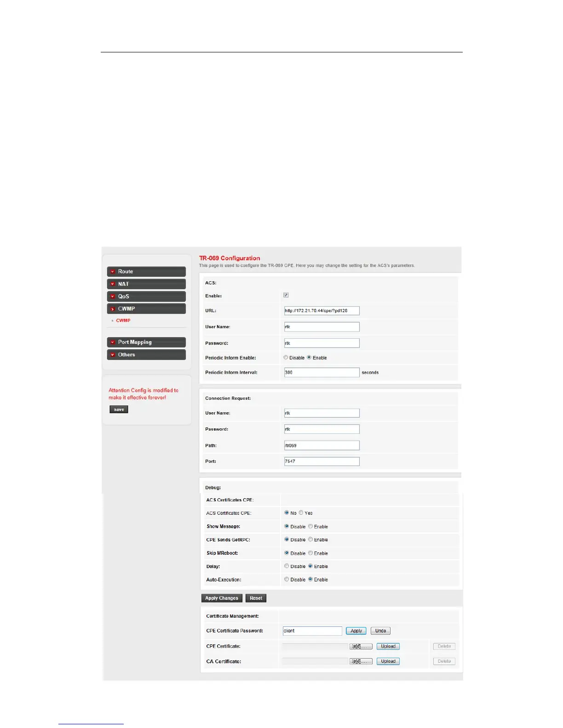Click the 'Attention Config is modified' notice
Image resolution: width=563 pixels, height=728 pixels.
(144, 394)
